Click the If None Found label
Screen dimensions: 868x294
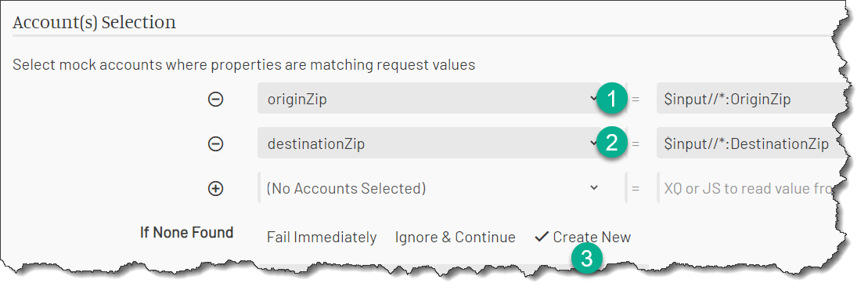coord(186,232)
